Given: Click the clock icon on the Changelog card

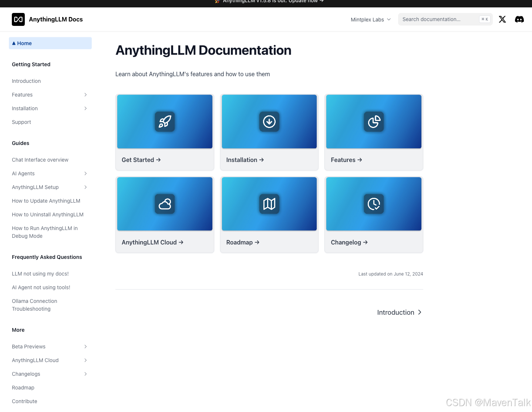Looking at the screenshot, I should tap(374, 204).
